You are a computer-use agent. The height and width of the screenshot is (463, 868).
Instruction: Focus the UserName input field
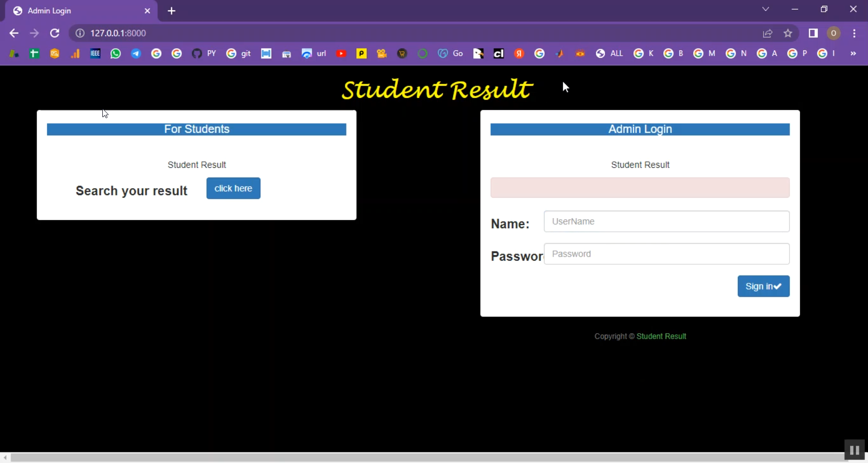tap(666, 222)
